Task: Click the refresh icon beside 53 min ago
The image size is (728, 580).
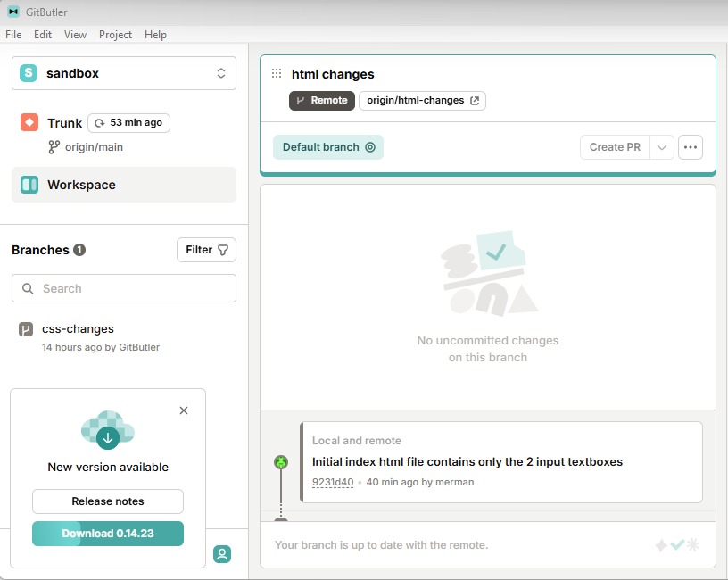Action: (99, 123)
